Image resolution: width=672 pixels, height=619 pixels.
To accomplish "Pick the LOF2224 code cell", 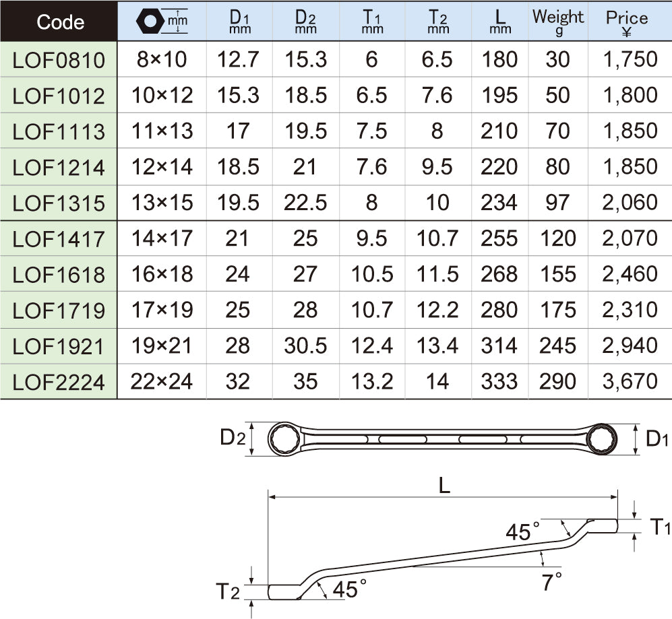I will (59, 382).
